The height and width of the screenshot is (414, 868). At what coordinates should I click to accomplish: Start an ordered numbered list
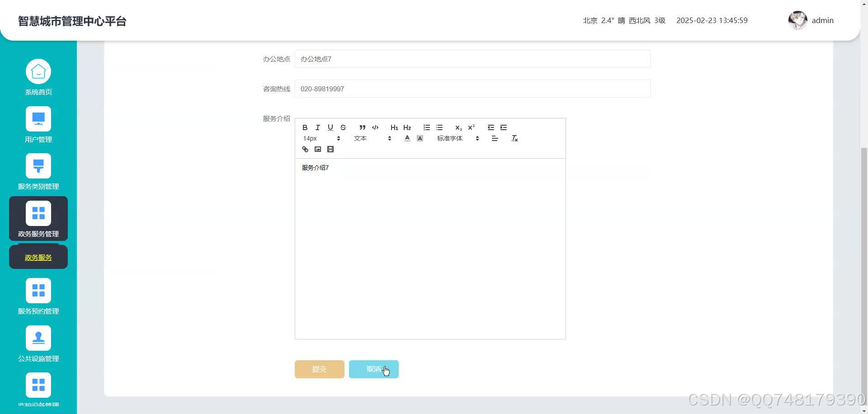[426, 127]
